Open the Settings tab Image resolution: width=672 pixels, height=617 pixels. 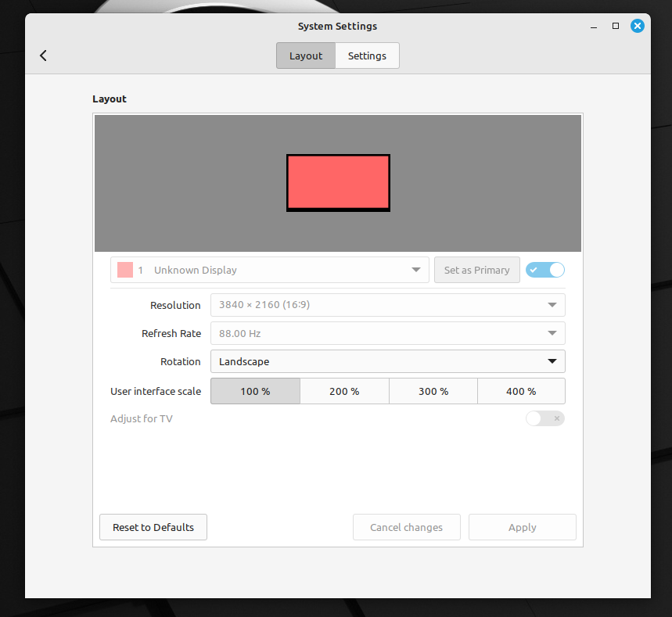[367, 56]
